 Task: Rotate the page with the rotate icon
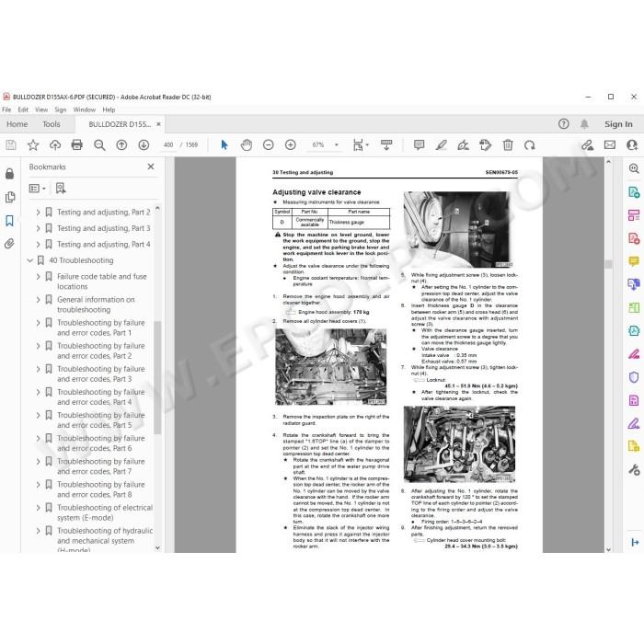pos(530,145)
